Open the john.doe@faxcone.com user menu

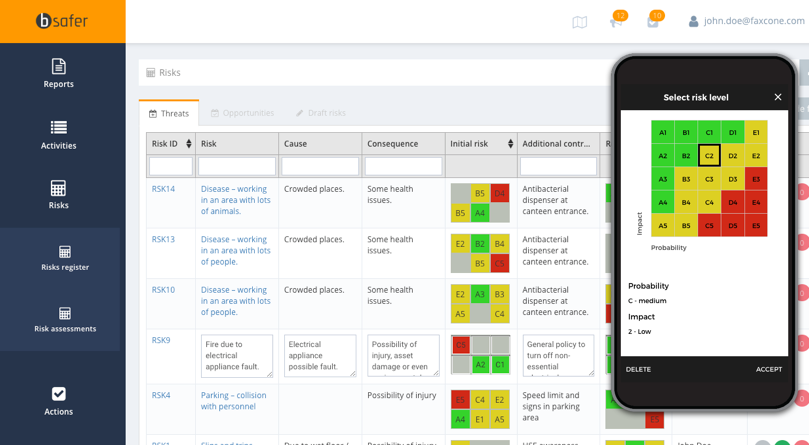[747, 21]
